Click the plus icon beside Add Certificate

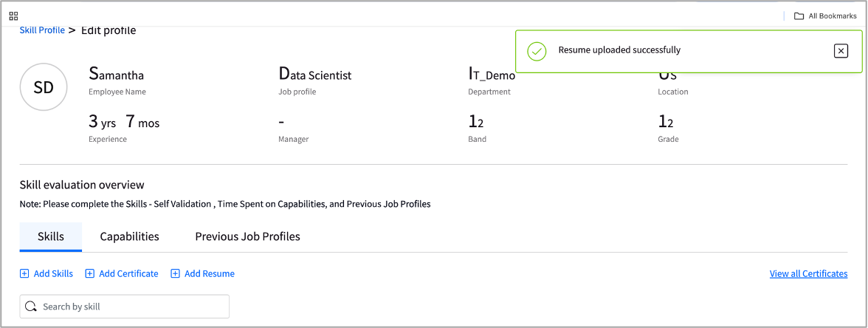pyautogui.click(x=90, y=273)
